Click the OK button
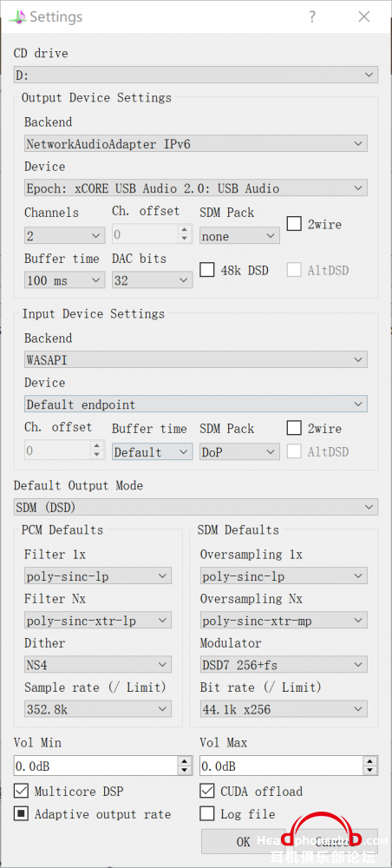392x868 pixels. click(x=244, y=841)
